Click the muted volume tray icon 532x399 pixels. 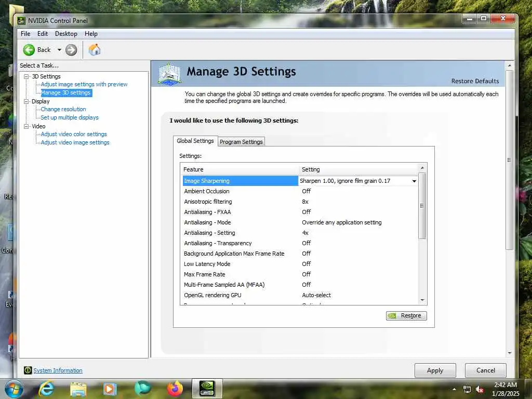pyautogui.click(x=480, y=390)
